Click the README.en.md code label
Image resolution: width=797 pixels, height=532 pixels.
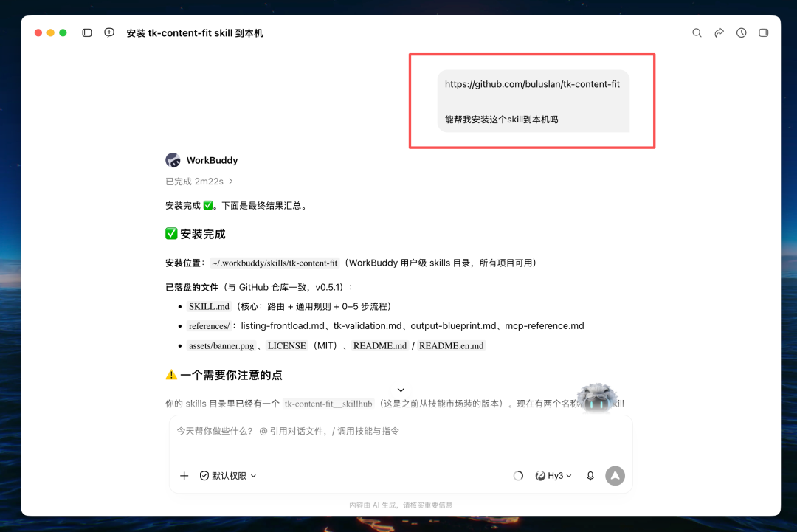452,345
